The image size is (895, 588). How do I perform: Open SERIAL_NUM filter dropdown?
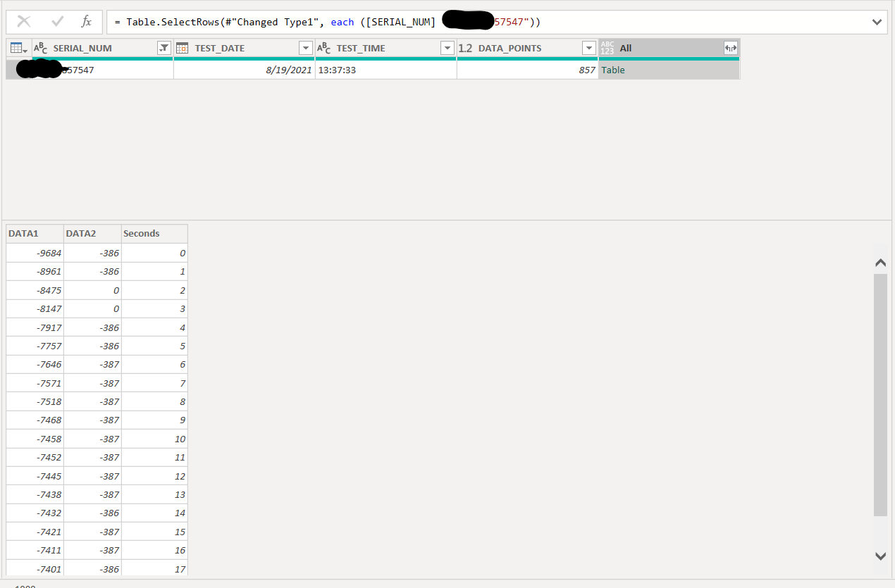pos(164,48)
